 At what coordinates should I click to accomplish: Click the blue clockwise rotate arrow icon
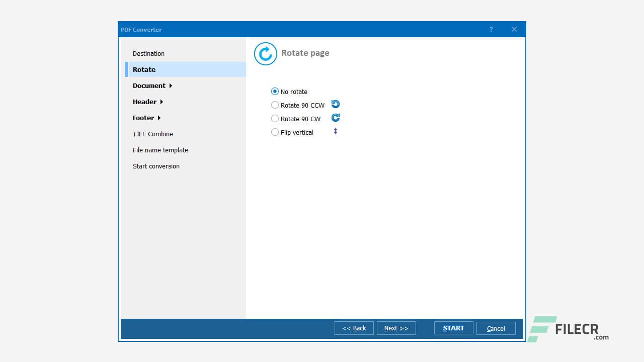(335, 118)
